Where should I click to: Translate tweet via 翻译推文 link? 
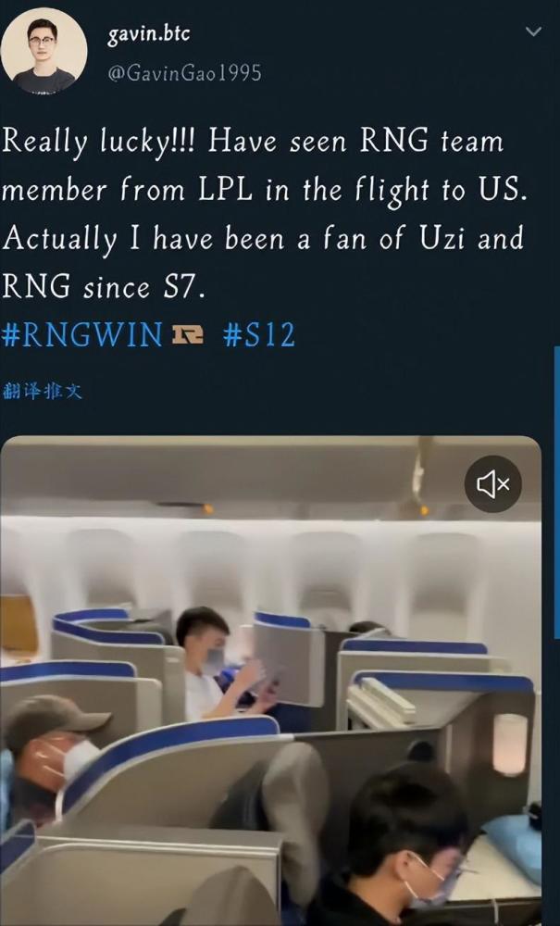point(43,391)
